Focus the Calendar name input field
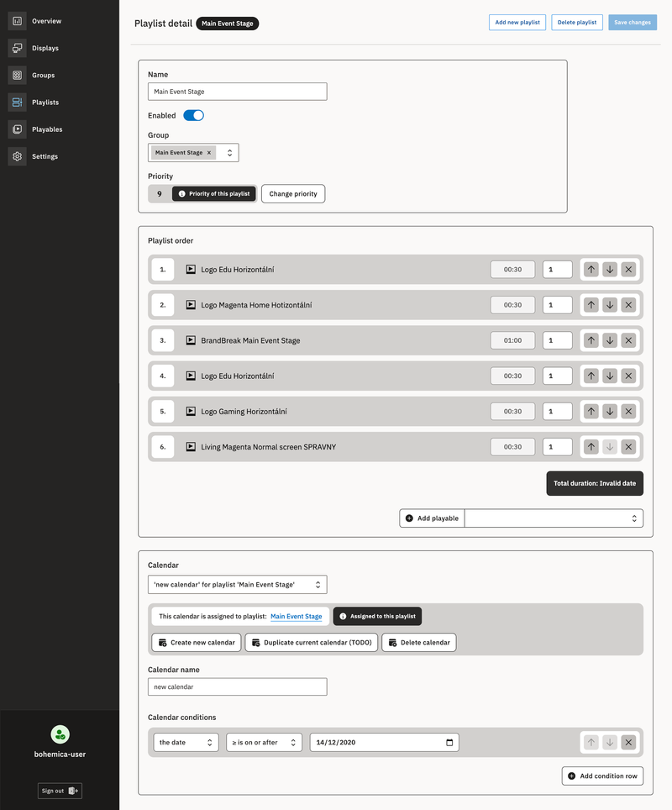The image size is (672, 810). pos(237,686)
